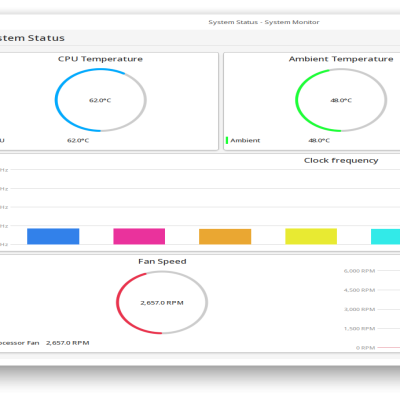
Task: Click the 0 RPM axis label
Action: point(365,348)
